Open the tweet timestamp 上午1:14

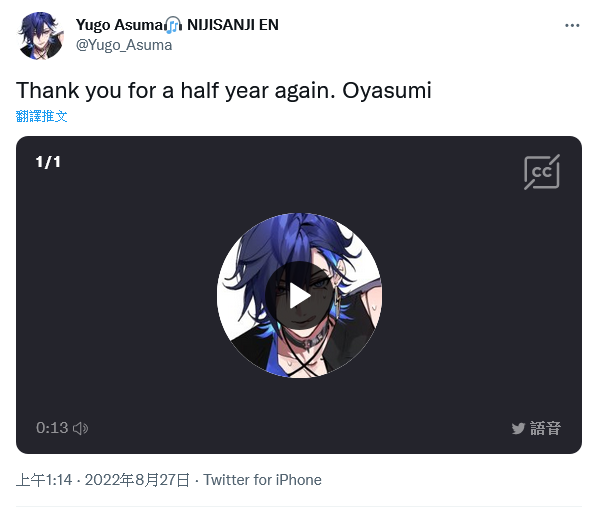44,480
